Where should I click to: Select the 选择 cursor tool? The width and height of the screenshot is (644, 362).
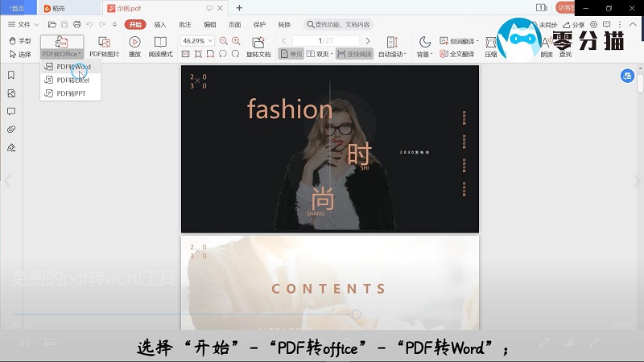[x=19, y=54]
